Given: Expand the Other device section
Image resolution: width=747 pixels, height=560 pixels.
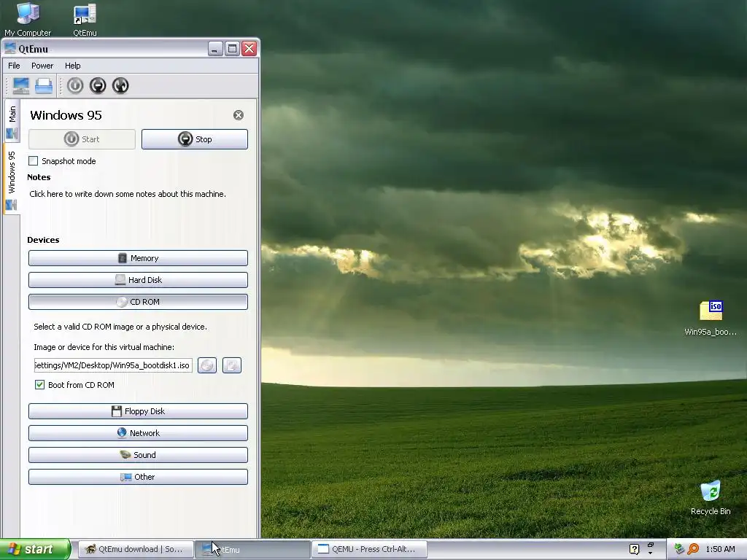Looking at the screenshot, I should (x=138, y=477).
